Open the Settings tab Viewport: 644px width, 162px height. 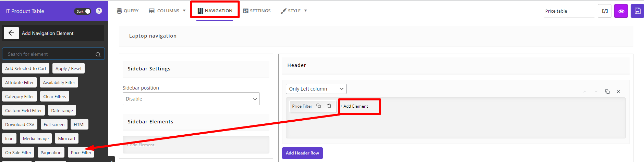[257, 11]
